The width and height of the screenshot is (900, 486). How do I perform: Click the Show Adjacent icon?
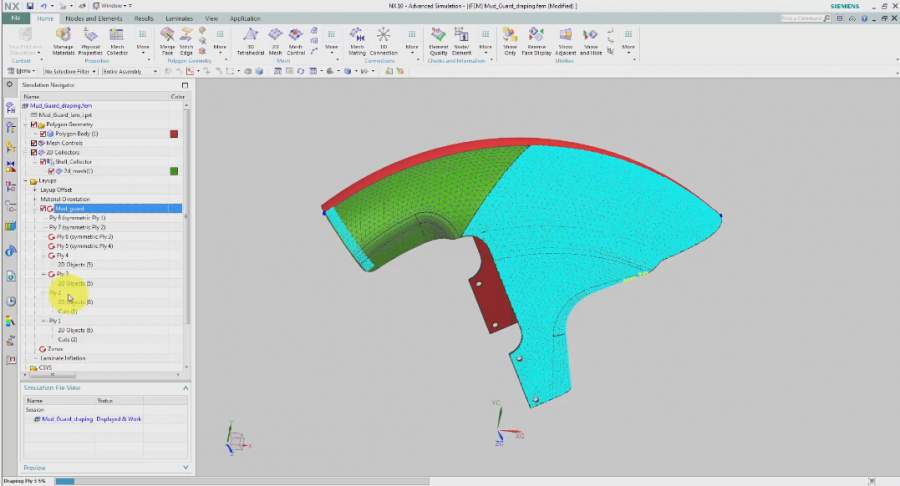(565, 42)
